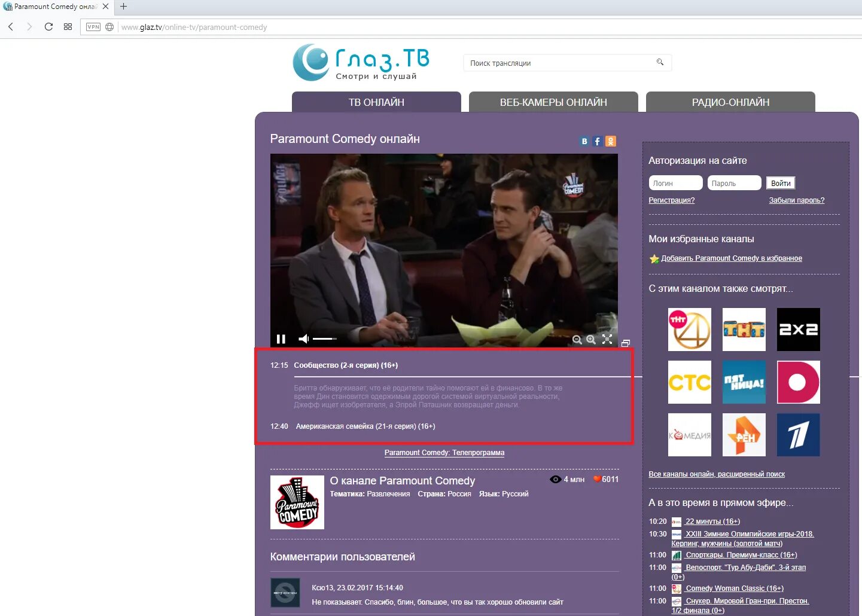
Task: Enter fullscreen mode in the player
Action: [x=607, y=339]
